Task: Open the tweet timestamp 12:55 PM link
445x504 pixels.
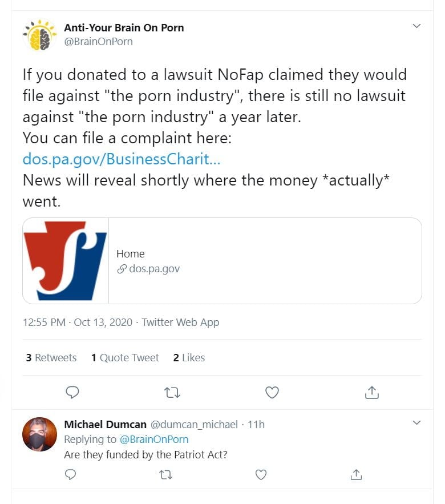Action: click(44, 322)
